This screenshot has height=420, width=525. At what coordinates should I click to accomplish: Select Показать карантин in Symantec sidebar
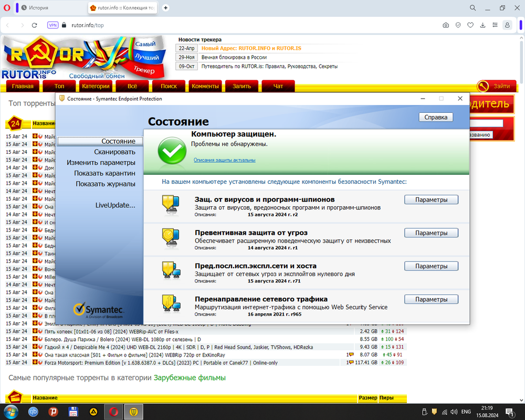pyautogui.click(x=104, y=173)
